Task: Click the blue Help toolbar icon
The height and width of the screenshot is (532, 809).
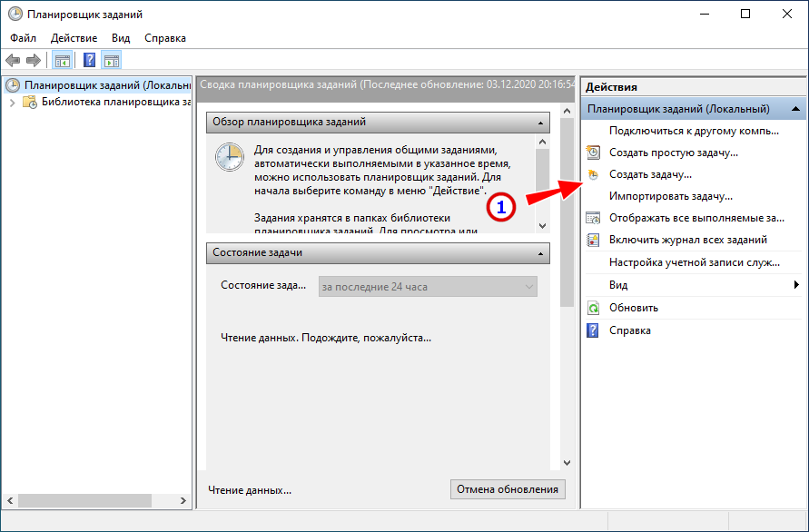Action: pyautogui.click(x=89, y=61)
